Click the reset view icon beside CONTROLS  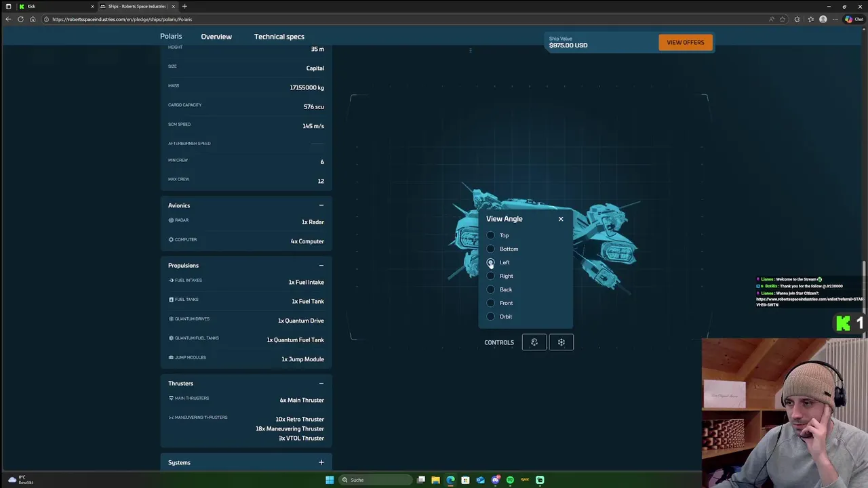click(534, 342)
